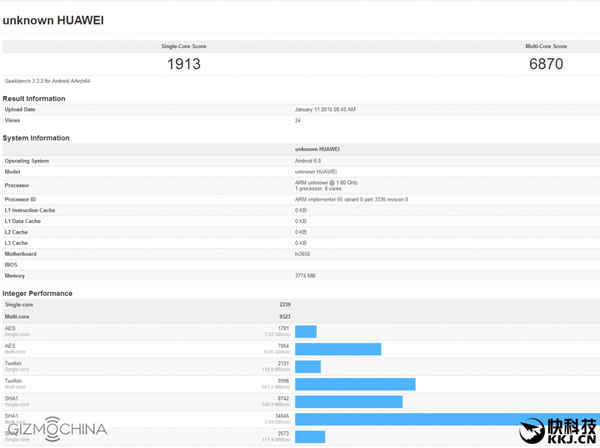
Task: Click the SHA1 single-core blue bar
Action: (349, 401)
